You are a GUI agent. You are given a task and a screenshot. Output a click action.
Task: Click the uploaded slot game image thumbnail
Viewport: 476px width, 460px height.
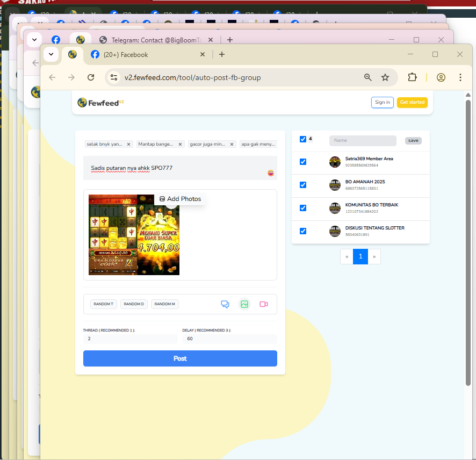pos(134,235)
